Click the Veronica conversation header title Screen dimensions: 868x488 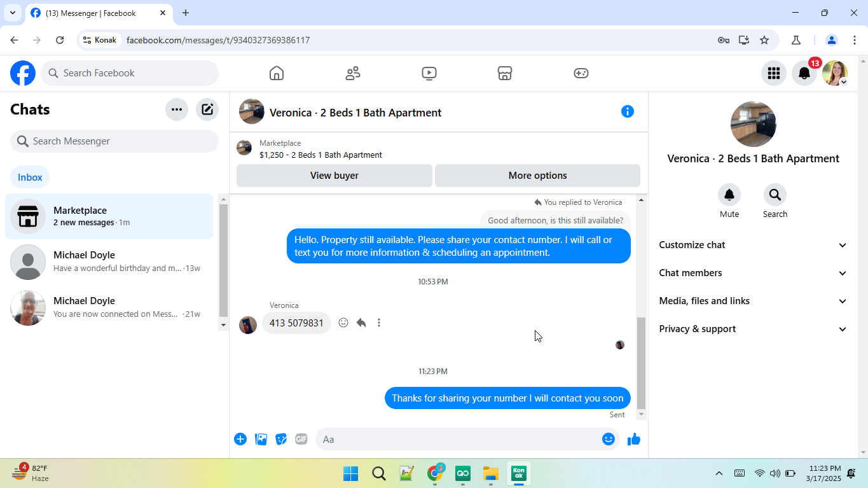point(355,113)
